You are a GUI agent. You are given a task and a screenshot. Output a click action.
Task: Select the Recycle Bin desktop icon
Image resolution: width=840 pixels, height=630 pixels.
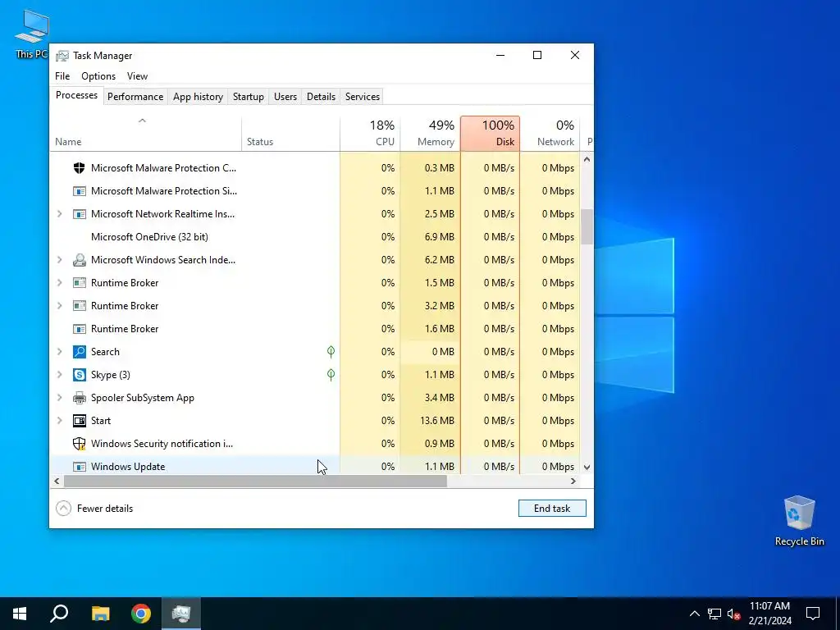point(799,521)
